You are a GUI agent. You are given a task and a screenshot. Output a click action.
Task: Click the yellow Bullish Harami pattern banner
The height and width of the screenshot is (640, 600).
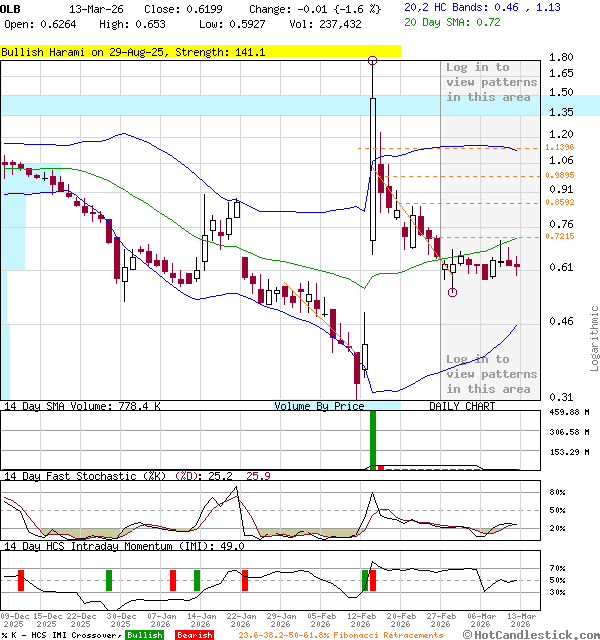(200, 51)
